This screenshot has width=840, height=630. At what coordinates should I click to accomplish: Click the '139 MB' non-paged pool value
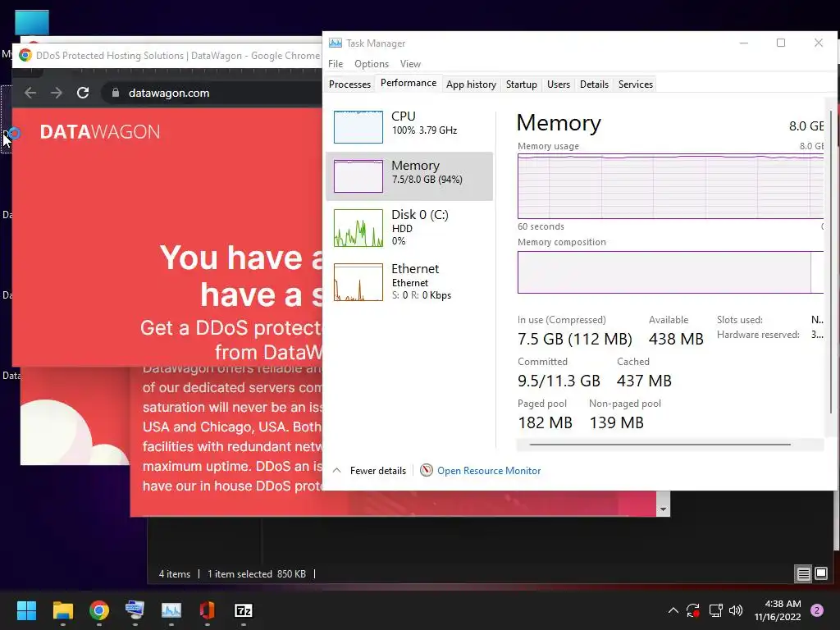(x=617, y=422)
